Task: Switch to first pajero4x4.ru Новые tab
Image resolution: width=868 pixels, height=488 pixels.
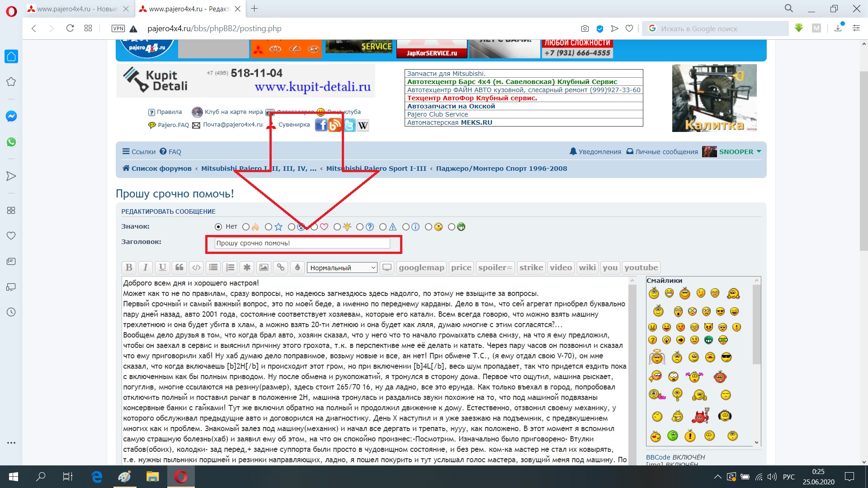Action: (x=77, y=9)
